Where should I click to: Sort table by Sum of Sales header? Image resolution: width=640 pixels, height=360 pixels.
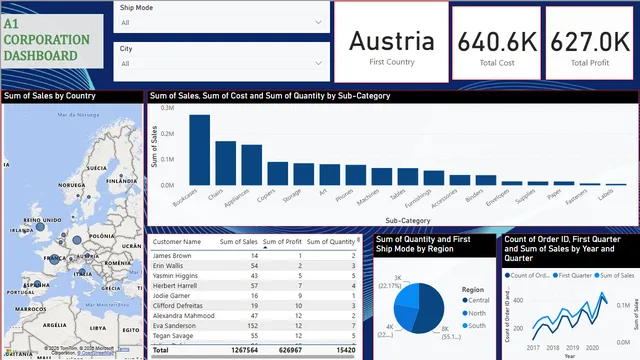point(238,242)
